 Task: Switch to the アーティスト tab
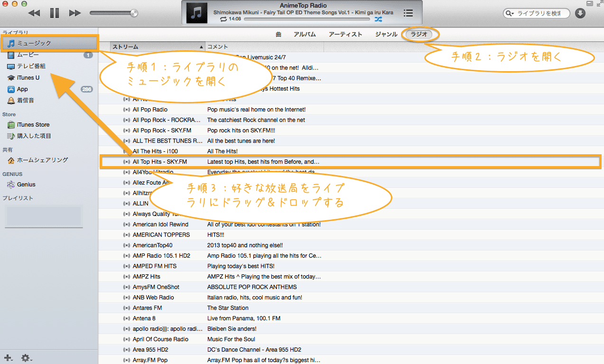(x=345, y=34)
